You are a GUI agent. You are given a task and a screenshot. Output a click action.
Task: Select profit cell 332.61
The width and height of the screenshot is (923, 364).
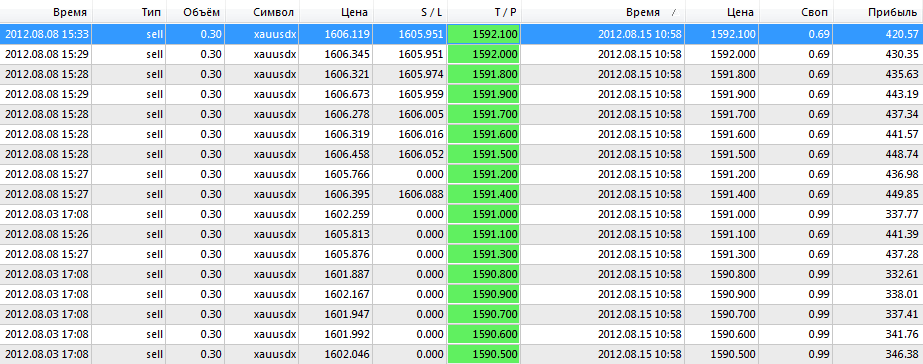[x=878, y=274]
